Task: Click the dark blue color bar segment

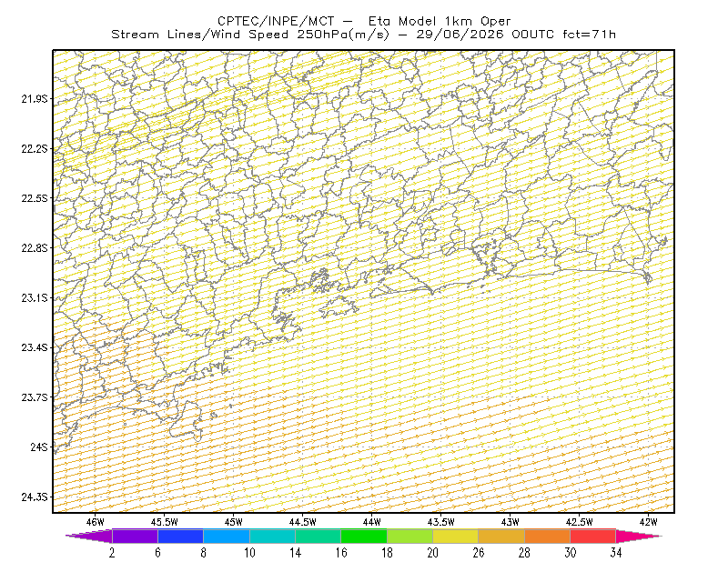Action: (x=180, y=536)
